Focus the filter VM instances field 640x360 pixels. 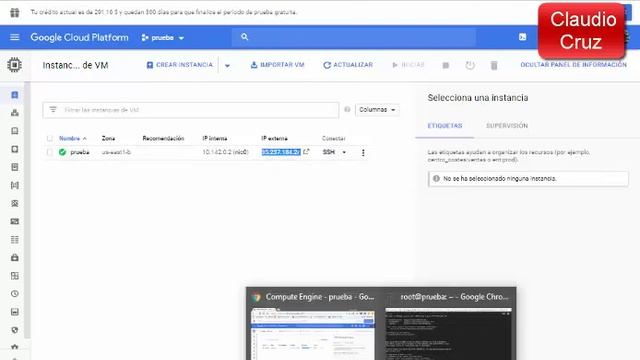click(x=191, y=110)
